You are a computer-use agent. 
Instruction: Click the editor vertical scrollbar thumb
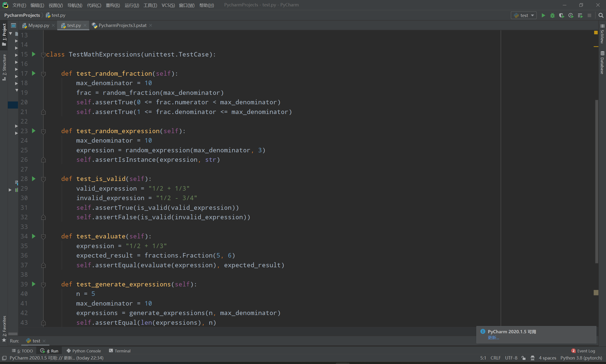pos(597,181)
